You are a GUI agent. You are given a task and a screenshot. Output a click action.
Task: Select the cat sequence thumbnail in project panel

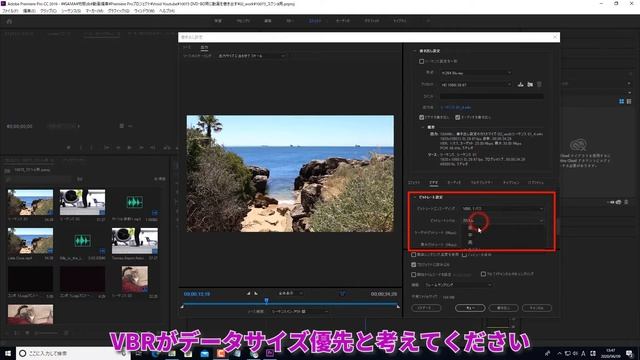click(x=135, y=279)
